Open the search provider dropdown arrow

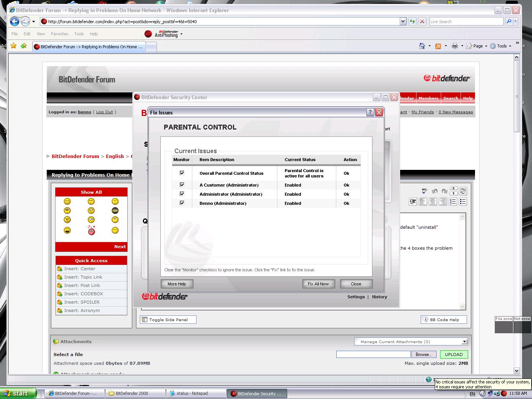coord(516,22)
